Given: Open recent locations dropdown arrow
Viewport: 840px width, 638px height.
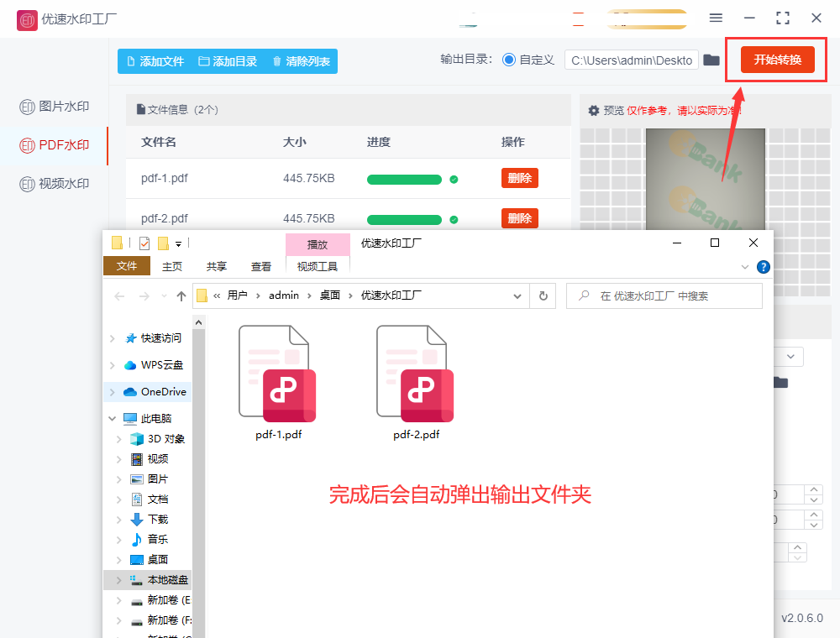Looking at the screenshot, I should 164,296.
